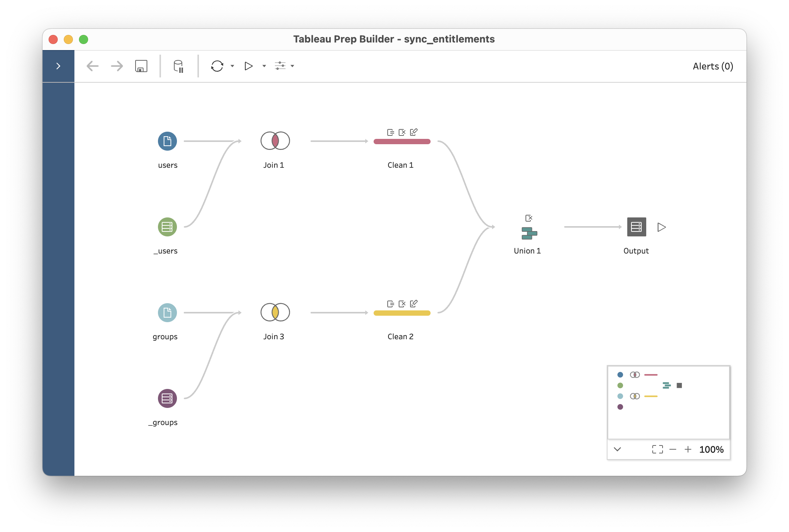Open the refresh options dropdown arrow
This screenshot has width=789, height=532.
pyautogui.click(x=232, y=66)
